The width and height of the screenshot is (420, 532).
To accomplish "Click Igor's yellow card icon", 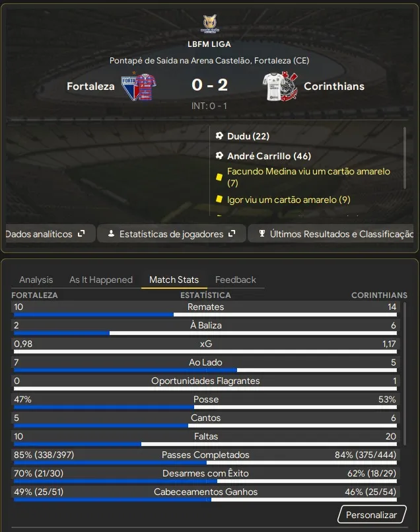I will coord(219,199).
